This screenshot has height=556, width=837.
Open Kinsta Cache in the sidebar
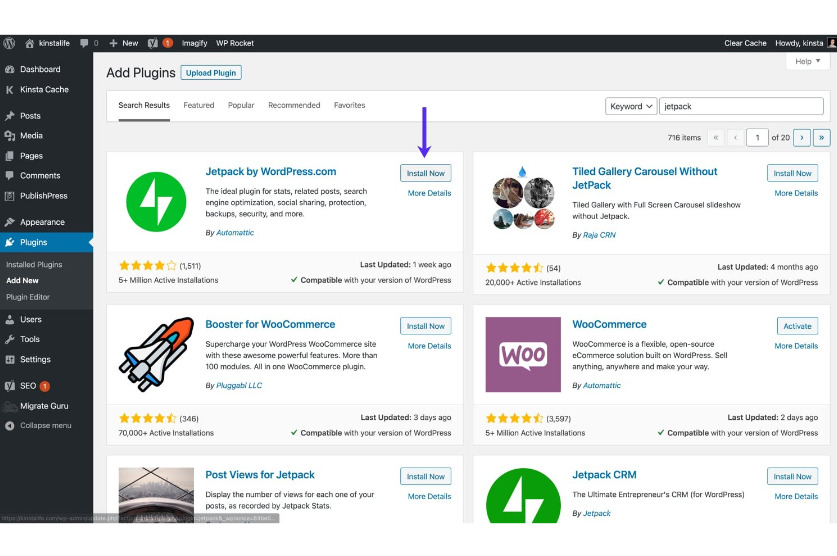(x=44, y=89)
